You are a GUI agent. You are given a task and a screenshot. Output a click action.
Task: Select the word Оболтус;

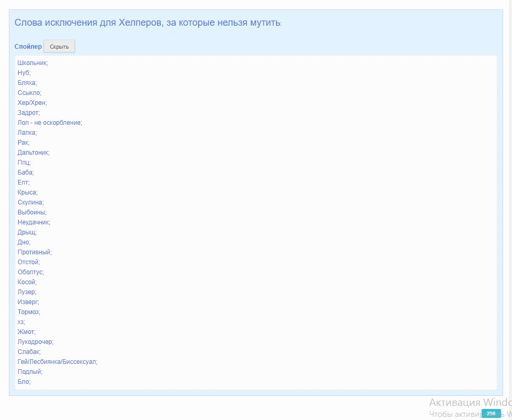pos(30,272)
